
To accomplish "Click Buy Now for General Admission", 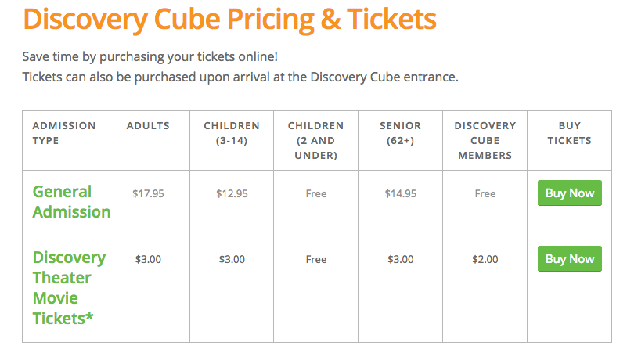I will click(569, 193).
